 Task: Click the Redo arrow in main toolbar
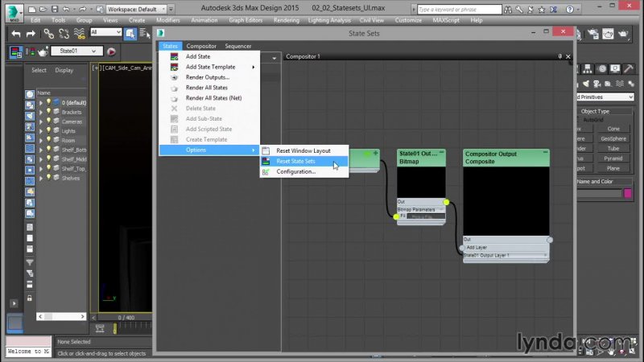[31, 34]
